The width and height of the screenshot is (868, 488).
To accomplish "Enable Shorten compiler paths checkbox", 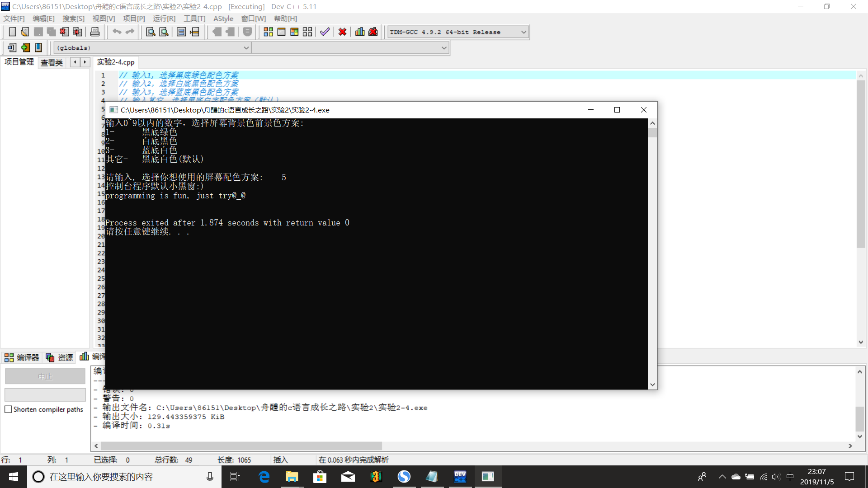I will tap(8, 409).
